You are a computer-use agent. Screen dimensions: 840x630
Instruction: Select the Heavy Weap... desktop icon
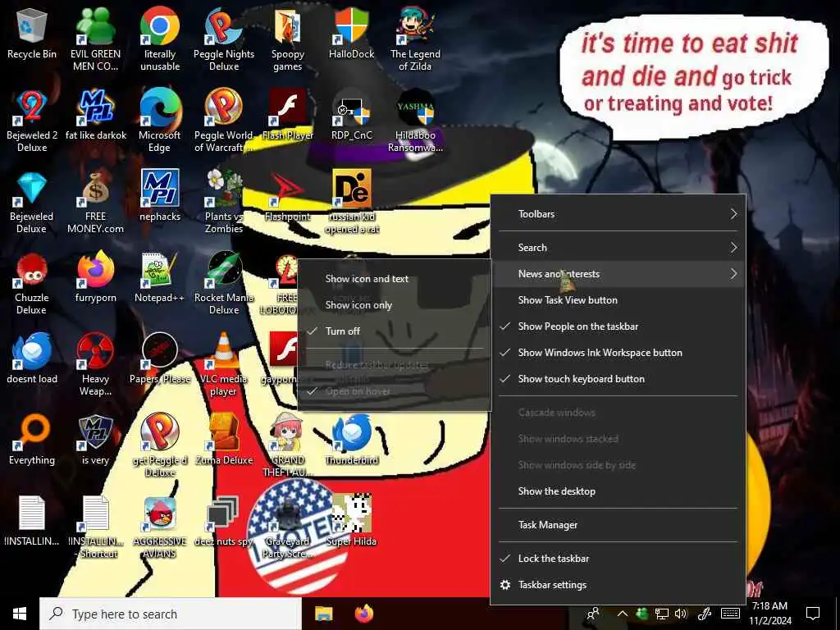click(95, 365)
